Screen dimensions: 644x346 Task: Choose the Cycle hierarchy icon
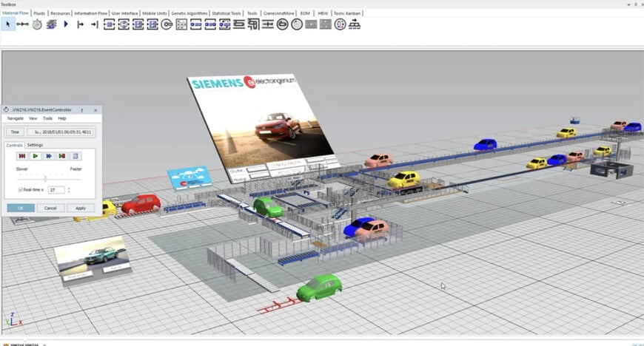355,24
